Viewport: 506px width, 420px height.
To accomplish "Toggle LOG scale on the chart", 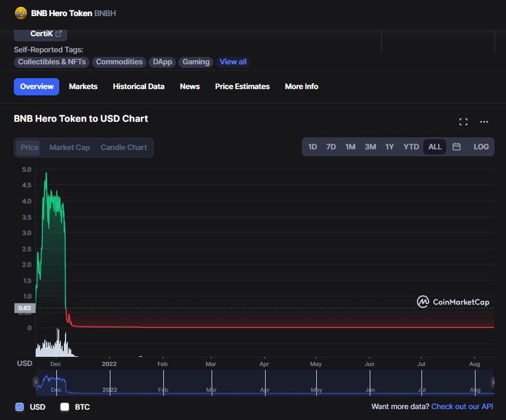I will tap(481, 147).
